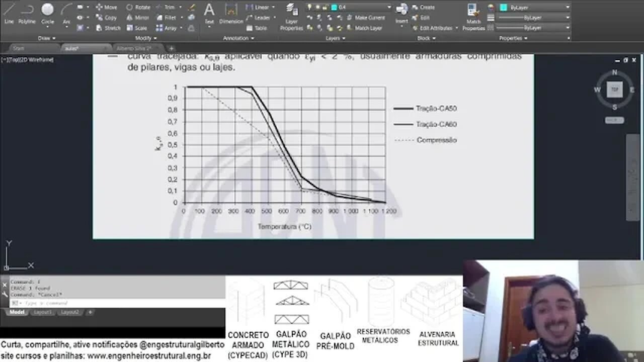This screenshot has width=644, height=362.
Task: Select the Text annotation tool
Action: pos(209,13)
